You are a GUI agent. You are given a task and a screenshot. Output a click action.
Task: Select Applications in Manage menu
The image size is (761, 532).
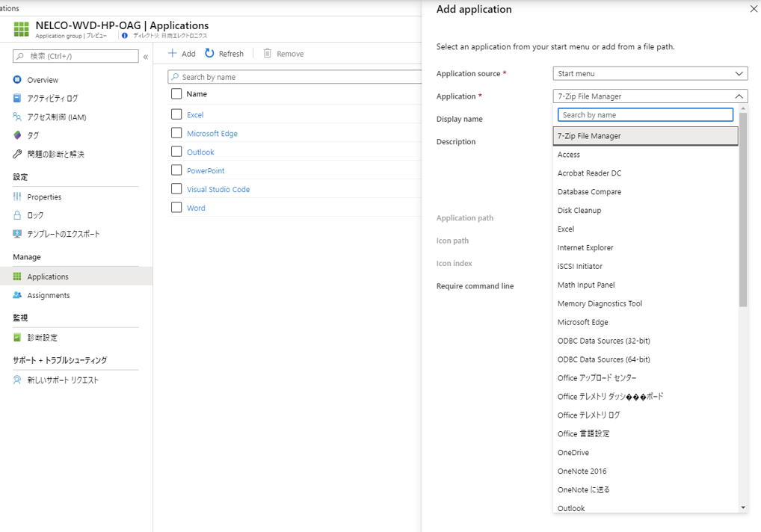48,276
